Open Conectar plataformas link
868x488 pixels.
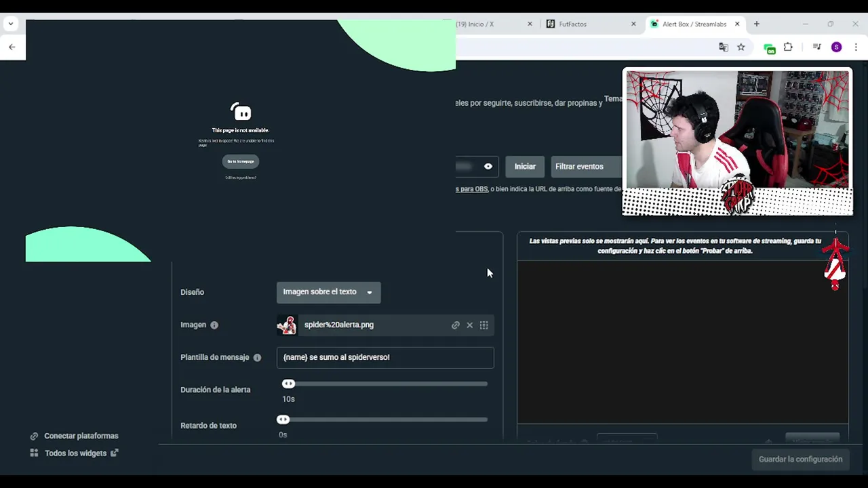(x=81, y=436)
